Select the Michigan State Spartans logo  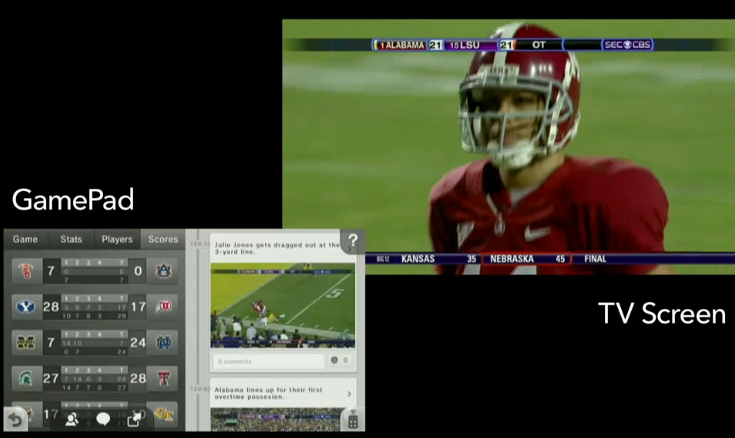[x=25, y=378]
